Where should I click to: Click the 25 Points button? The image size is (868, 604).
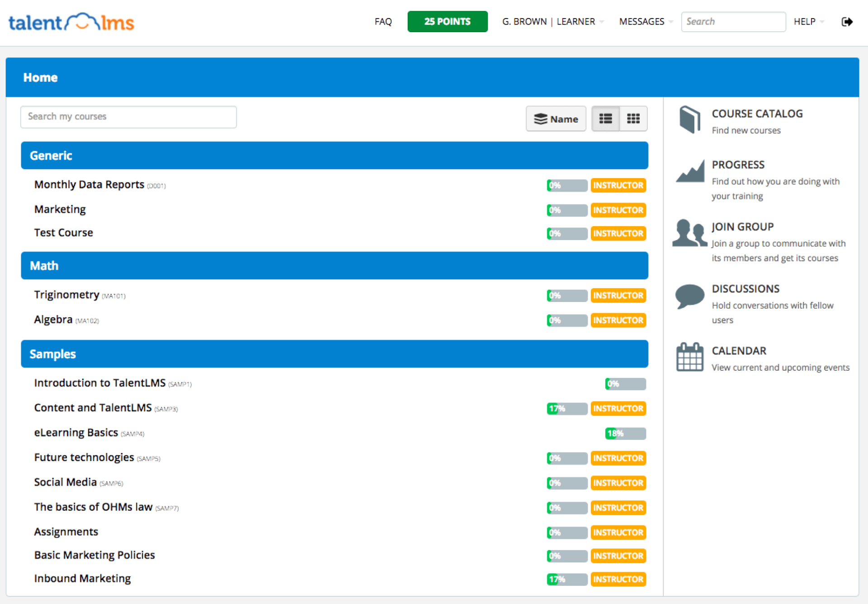(x=448, y=21)
